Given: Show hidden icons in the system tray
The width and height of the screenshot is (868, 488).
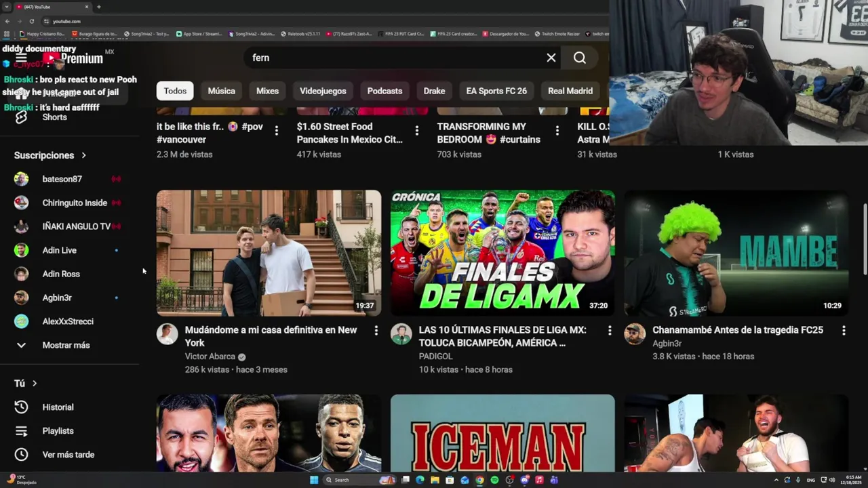Looking at the screenshot, I should (776, 480).
